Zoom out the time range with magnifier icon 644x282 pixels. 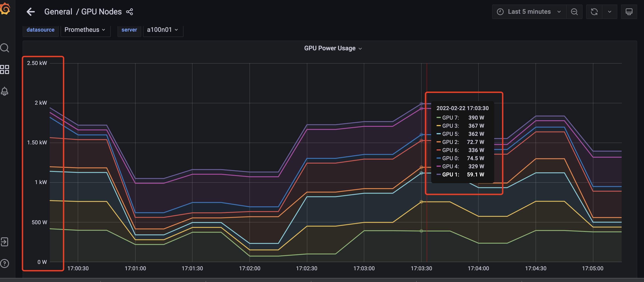(x=574, y=12)
